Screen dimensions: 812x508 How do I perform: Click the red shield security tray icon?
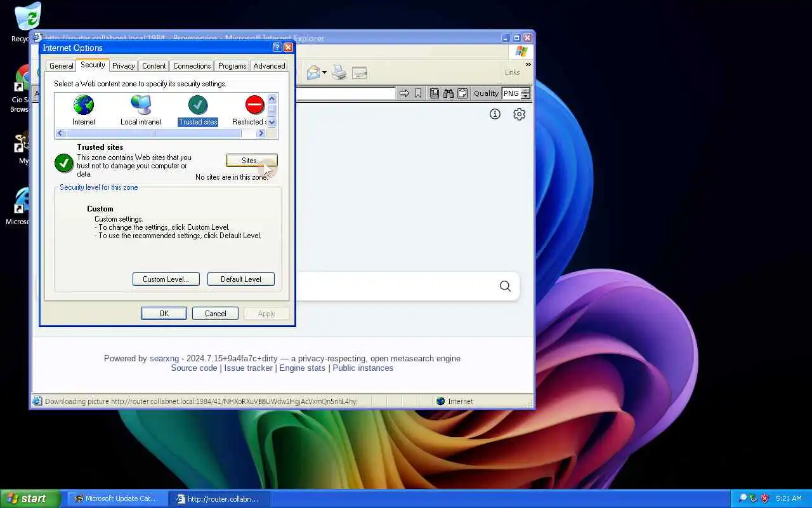point(764,498)
